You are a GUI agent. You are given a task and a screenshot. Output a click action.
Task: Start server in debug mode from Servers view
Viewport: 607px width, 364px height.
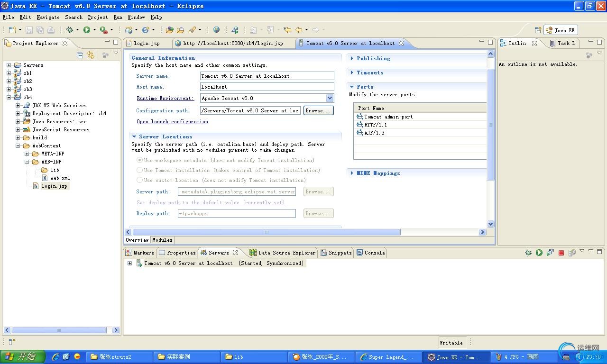coord(528,253)
